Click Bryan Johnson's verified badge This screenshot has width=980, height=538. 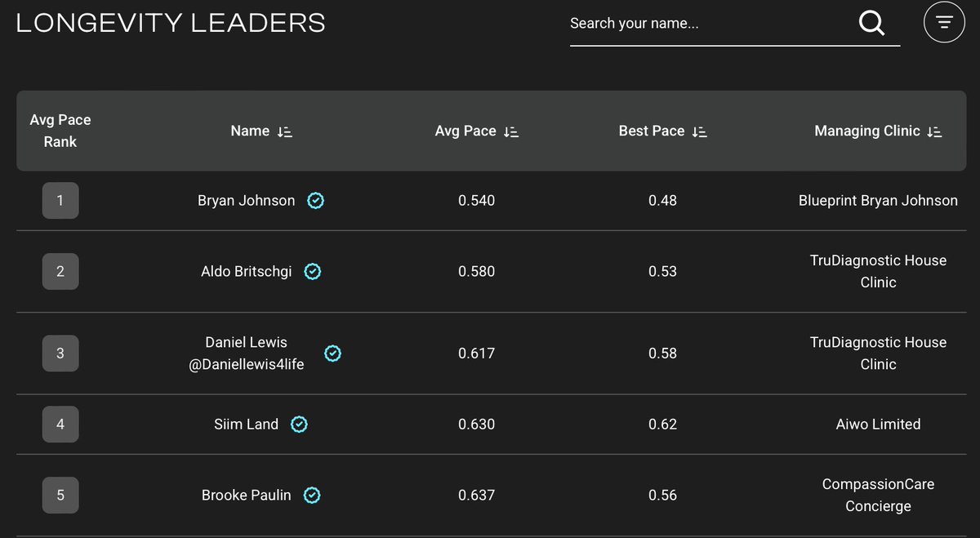click(316, 200)
